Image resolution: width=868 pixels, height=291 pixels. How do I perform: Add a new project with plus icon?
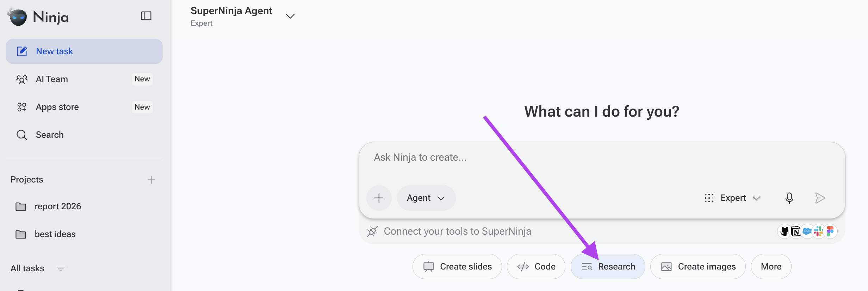151,180
